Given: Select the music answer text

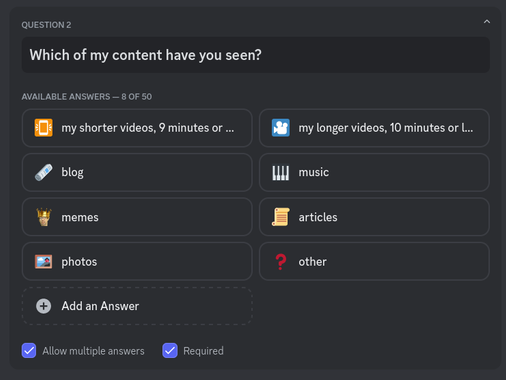Looking at the screenshot, I should [314, 172].
